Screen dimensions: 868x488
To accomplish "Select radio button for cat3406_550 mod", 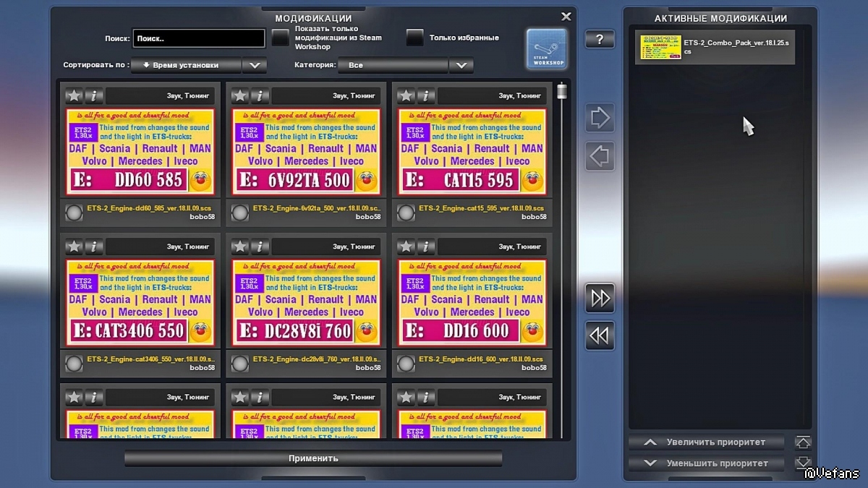I will [x=74, y=363].
